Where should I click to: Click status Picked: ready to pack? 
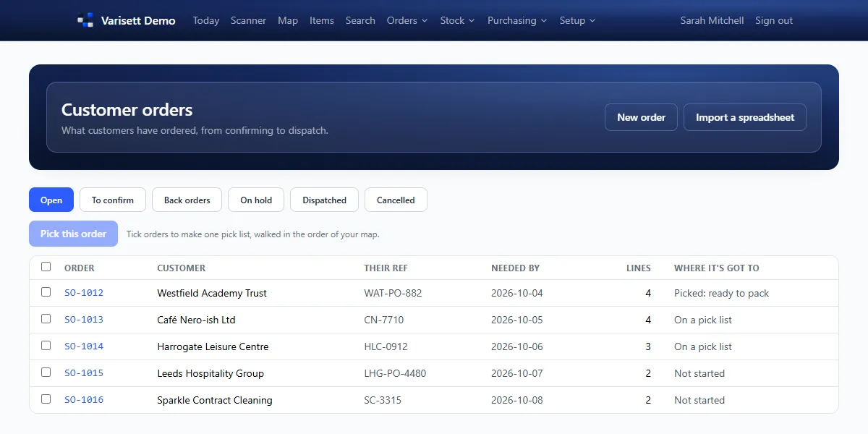coord(721,293)
